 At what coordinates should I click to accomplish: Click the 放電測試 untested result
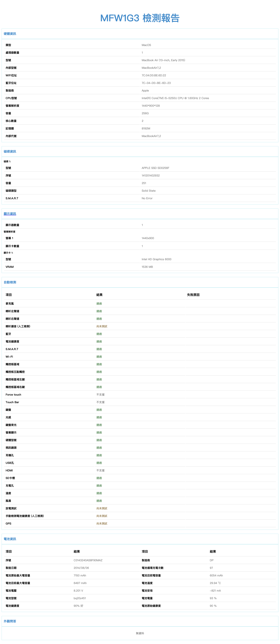tap(102, 508)
